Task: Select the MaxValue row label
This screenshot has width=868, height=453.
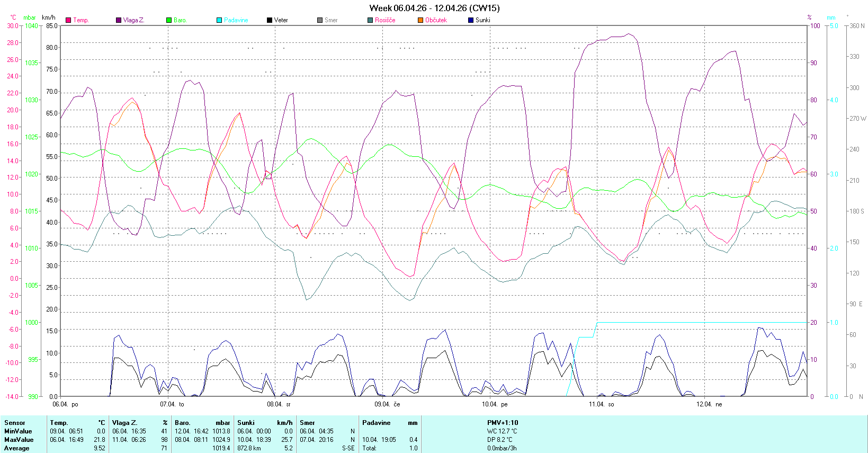Action: (19, 440)
